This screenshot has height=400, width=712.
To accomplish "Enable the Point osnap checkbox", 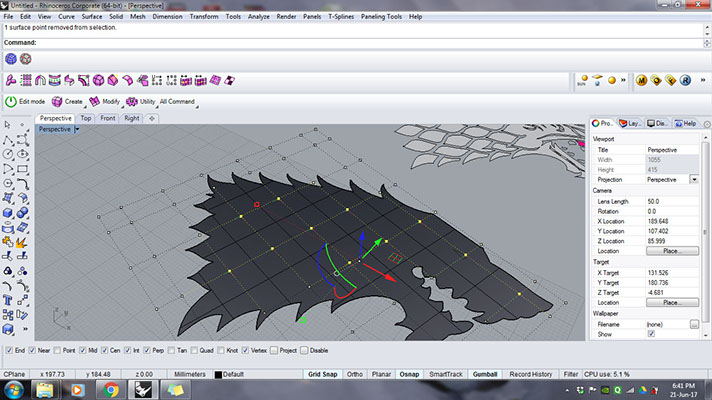I will pos(57,351).
